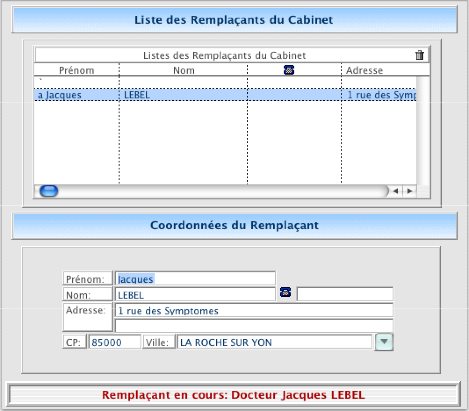The image size is (469, 411).
Task: Click the Prénom column header
Action: [x=76, y=70]
